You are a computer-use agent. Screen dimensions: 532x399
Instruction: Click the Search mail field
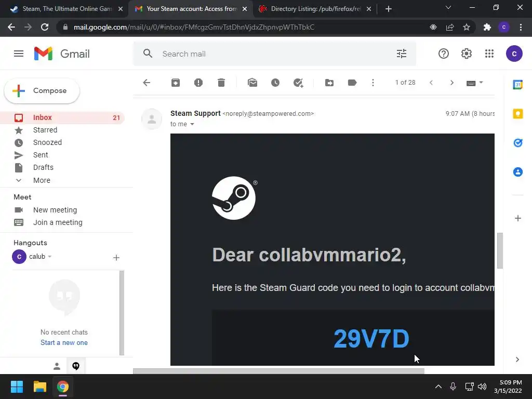coord(275,54)
